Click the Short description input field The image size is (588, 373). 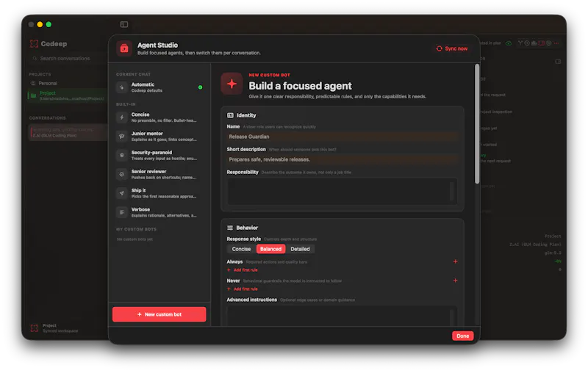click(x=343, y=159)
